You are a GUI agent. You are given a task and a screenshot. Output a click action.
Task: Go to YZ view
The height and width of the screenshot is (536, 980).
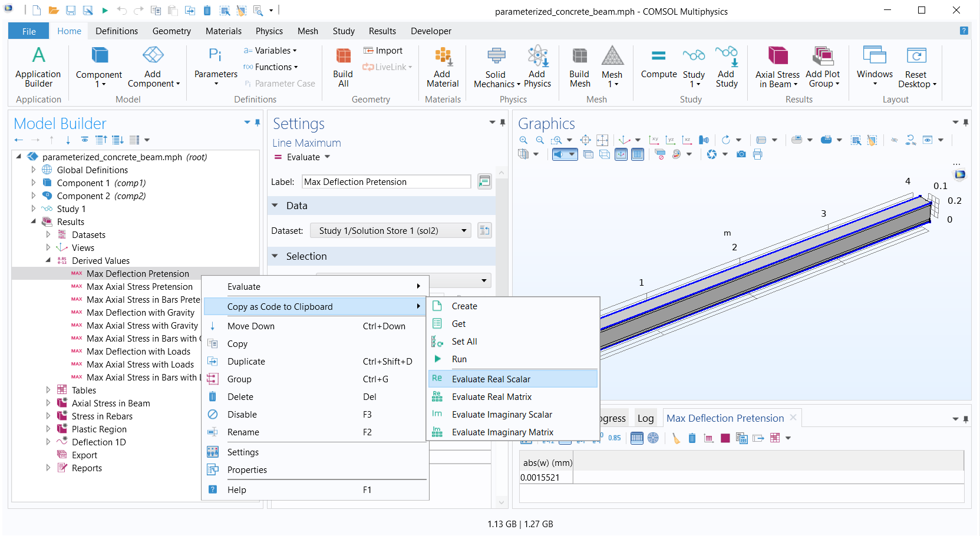coord(670,140)
